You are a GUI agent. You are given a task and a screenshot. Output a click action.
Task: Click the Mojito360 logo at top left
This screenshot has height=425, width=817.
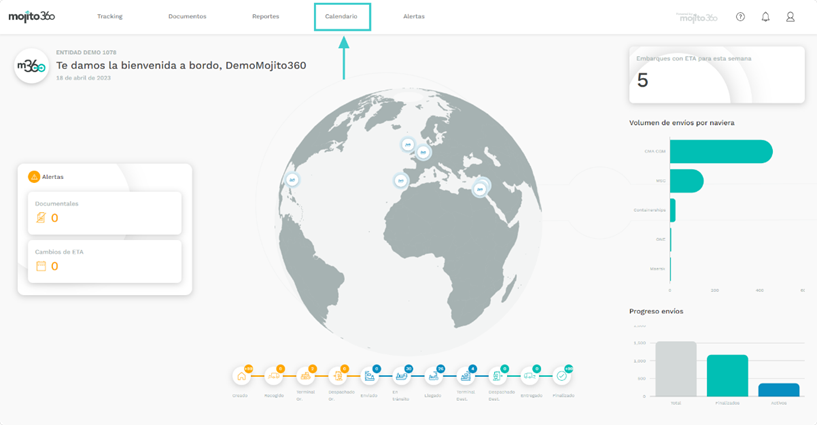(x=32, y=17)
